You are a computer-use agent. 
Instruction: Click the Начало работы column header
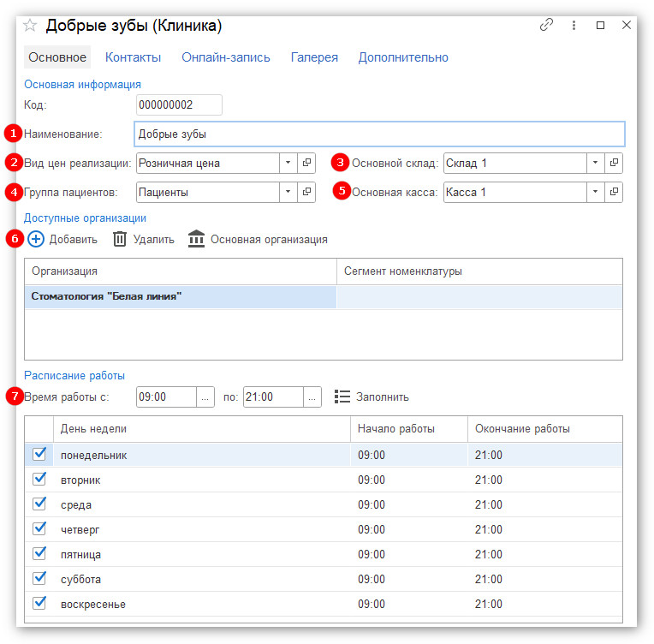409,429
